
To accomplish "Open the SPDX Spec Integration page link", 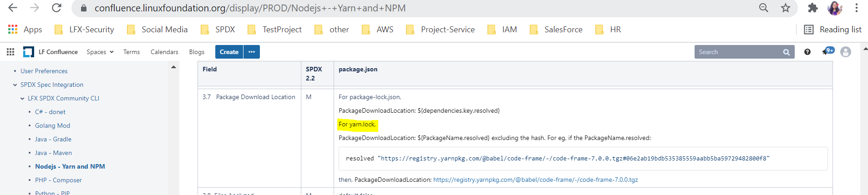I will click(52, 85).
